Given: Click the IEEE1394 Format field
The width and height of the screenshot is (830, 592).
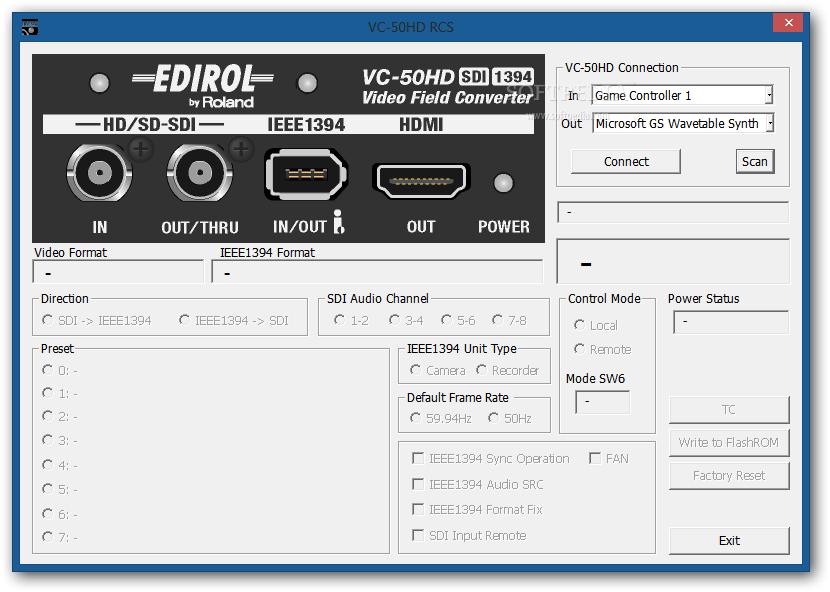Looking at the screenshot, I should pyautogui.click(x=377, y=272).
